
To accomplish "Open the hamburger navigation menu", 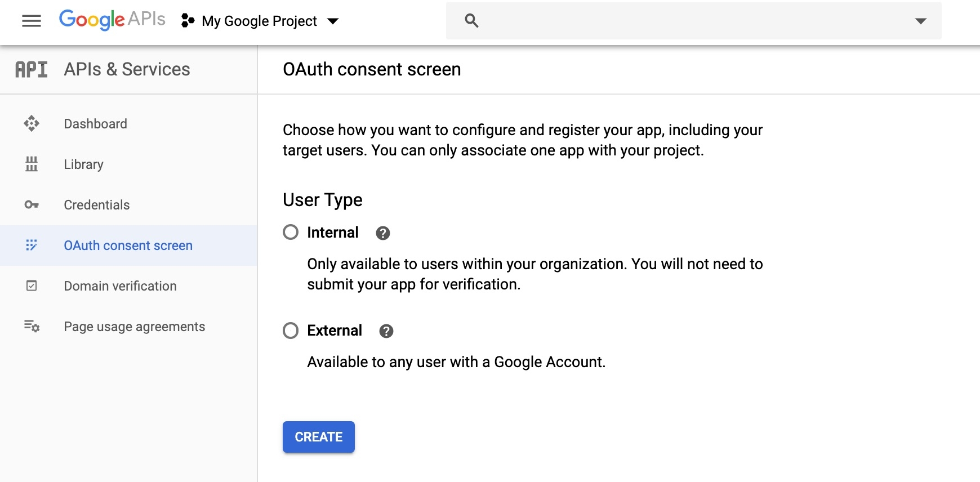I will point(32,21).
